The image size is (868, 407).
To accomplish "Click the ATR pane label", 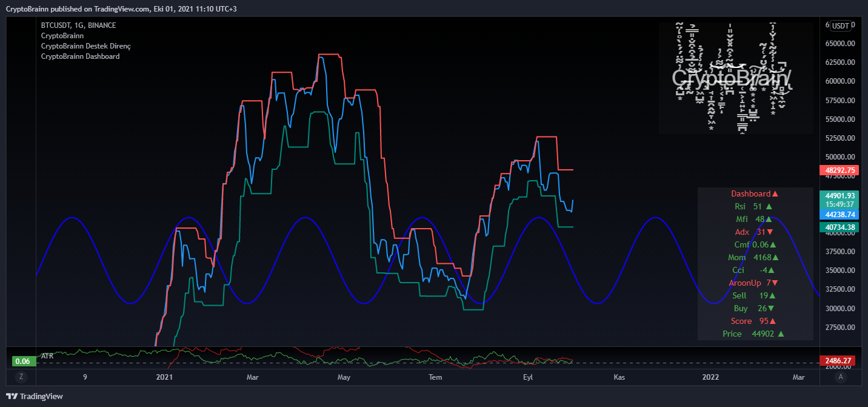I will [47, 356].
